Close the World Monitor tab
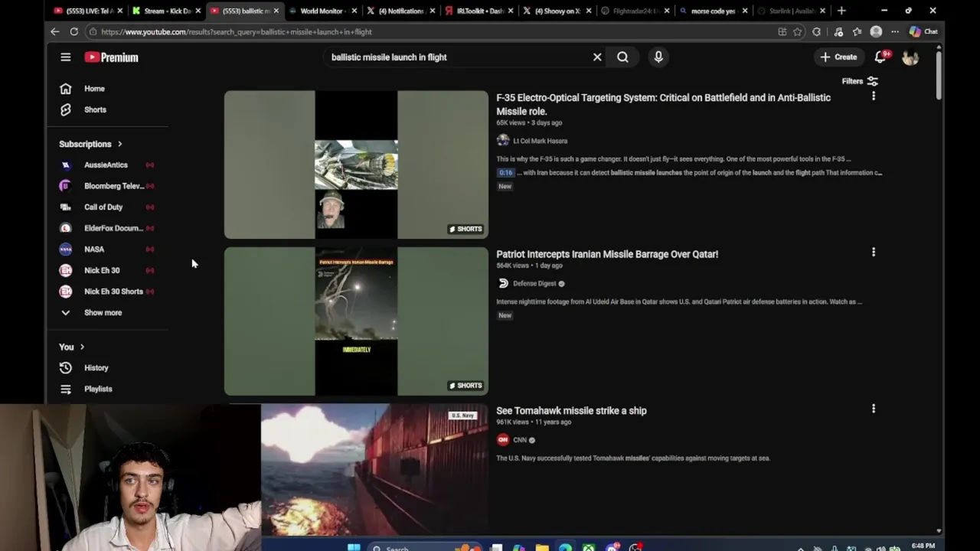The image size is (980, 551). point(354,11)
